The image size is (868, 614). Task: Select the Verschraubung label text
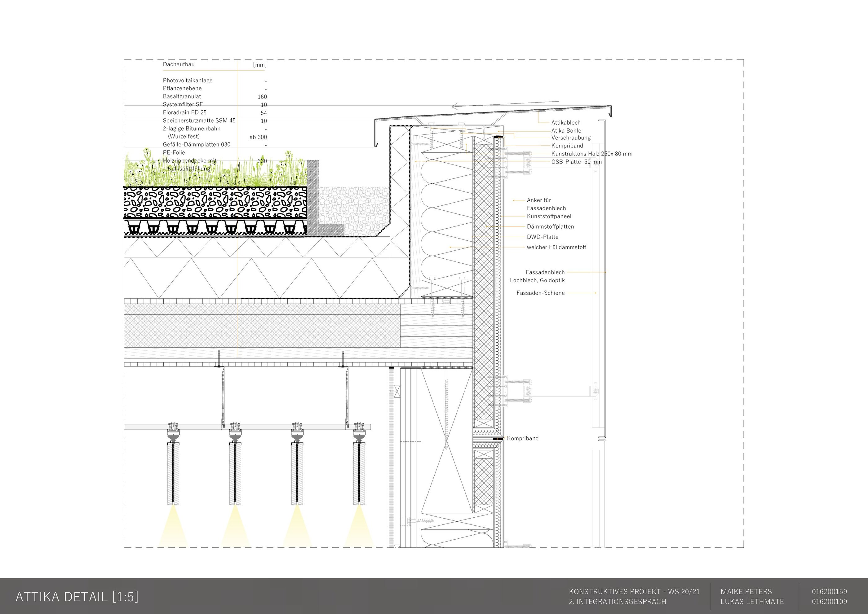571,138
